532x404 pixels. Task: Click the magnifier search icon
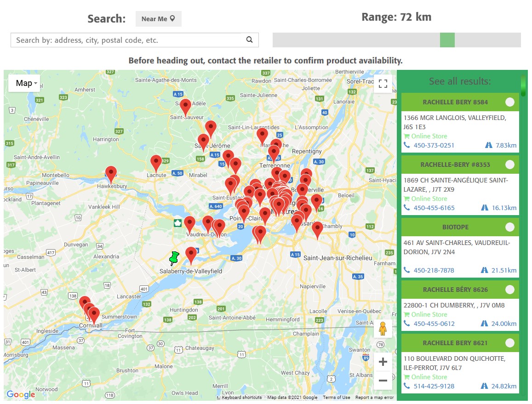click(x=249, y=40)
